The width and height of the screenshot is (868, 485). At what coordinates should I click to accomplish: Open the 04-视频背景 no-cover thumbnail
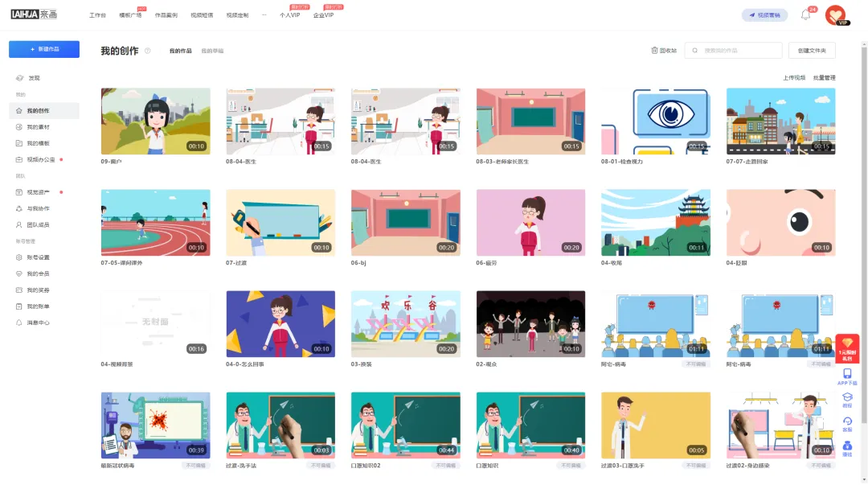pos(156,324)
